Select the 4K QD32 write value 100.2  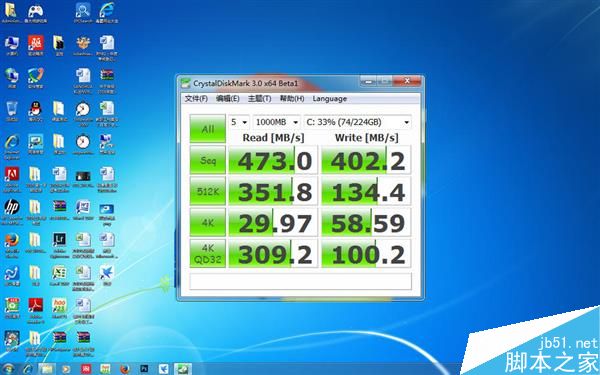pyautogui.click(x=366, y=254)
